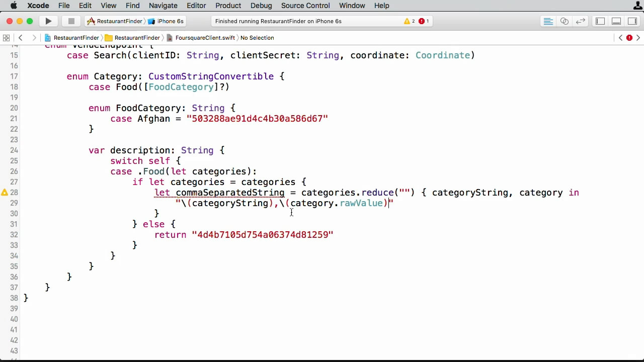Click 'commaSeparatedString' on line 28
The height and width of the screenshot is (362, 644).
coord(230,193)
